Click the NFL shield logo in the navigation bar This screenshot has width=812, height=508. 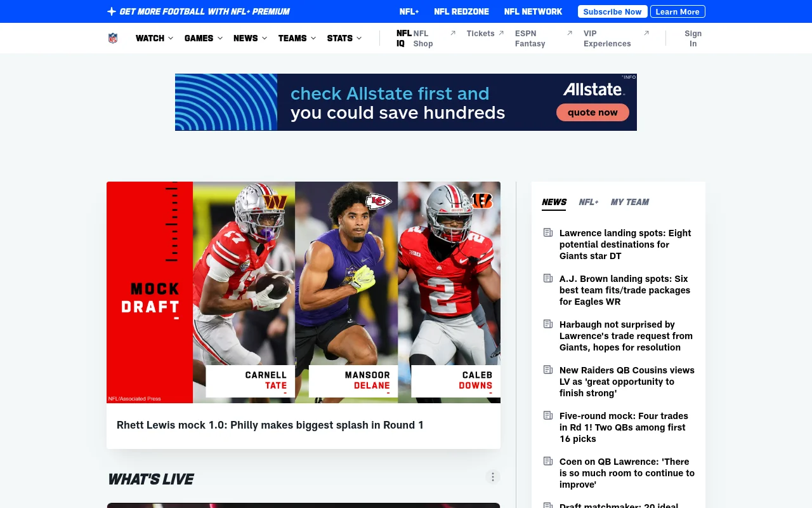112,38
